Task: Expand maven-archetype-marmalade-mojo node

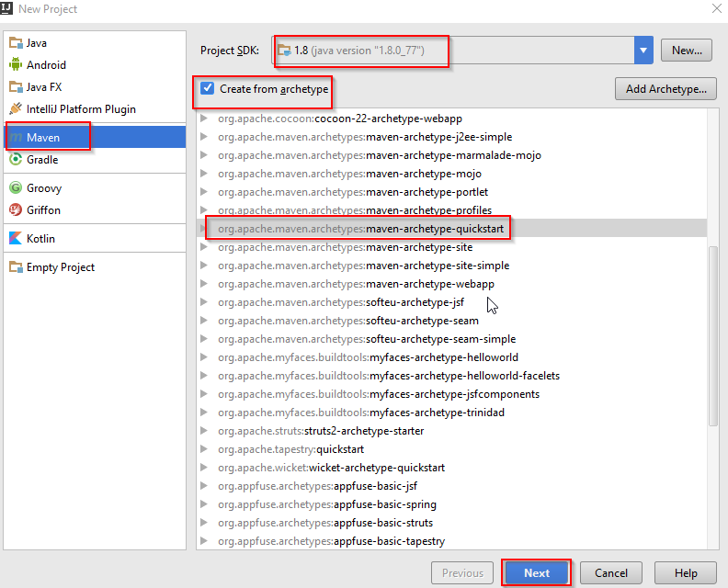Action: click(203, 155)
